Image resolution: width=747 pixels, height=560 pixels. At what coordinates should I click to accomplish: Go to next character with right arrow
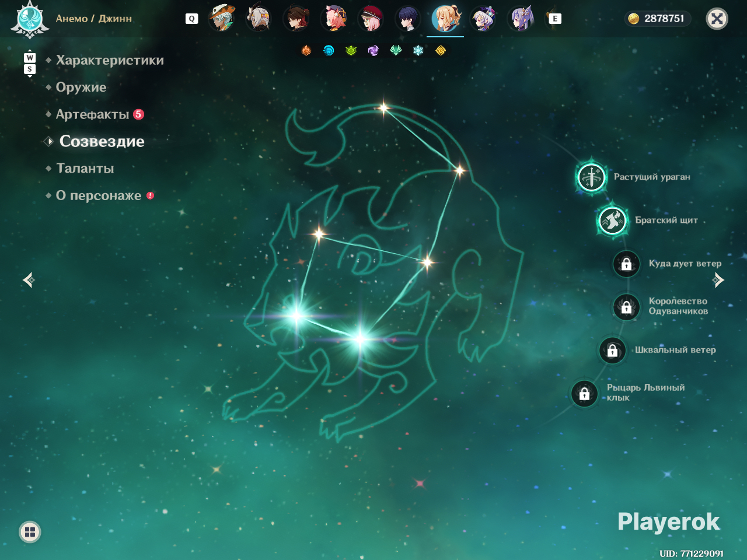coord(718,280)
